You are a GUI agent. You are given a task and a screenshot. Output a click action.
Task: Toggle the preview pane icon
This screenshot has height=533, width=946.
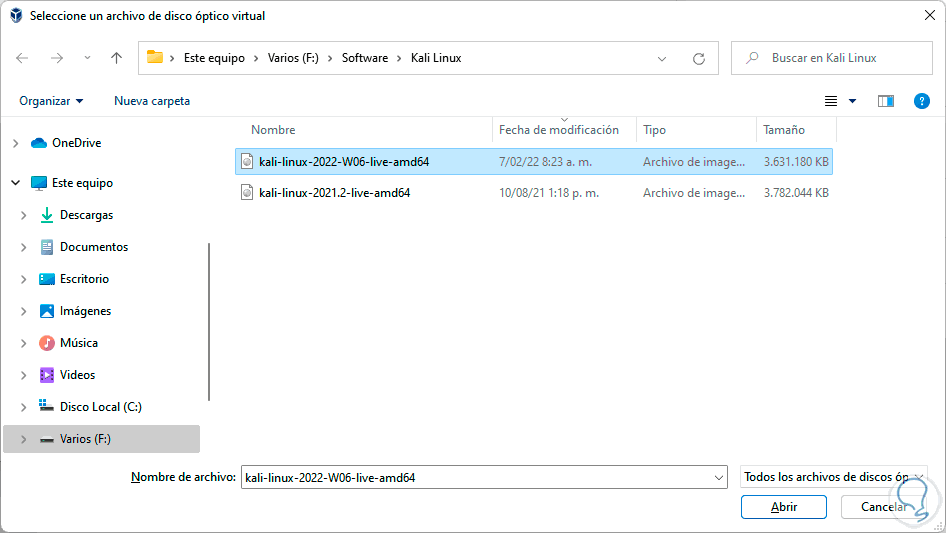tap(885, 101)
